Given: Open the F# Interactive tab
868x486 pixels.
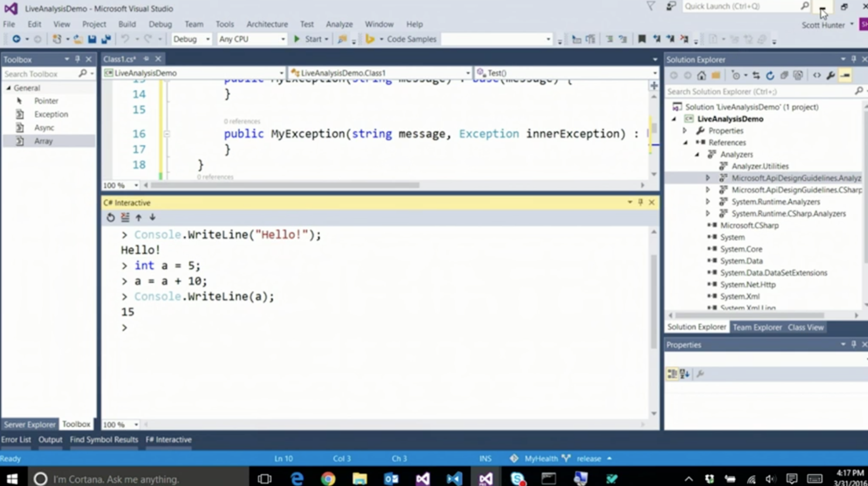Looking at the screenshot, I should coord(168,440).
